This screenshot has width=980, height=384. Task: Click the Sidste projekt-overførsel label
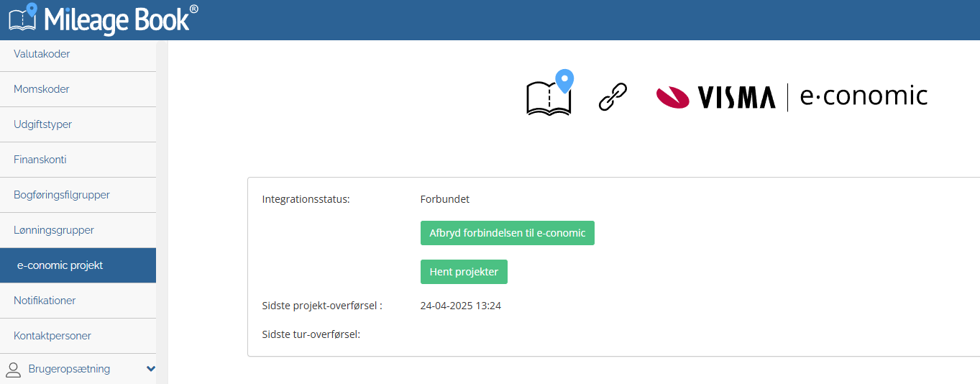coord(322,306)
